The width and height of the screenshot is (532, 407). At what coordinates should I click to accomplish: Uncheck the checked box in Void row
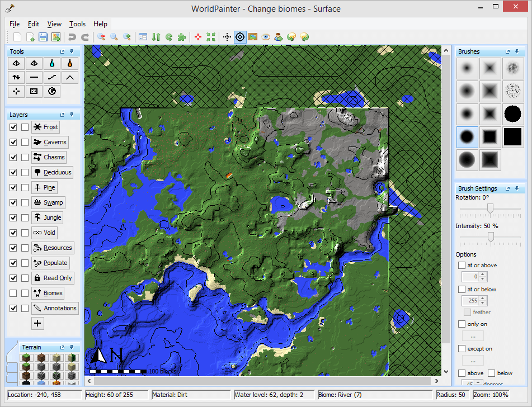[x=13, y=233]
